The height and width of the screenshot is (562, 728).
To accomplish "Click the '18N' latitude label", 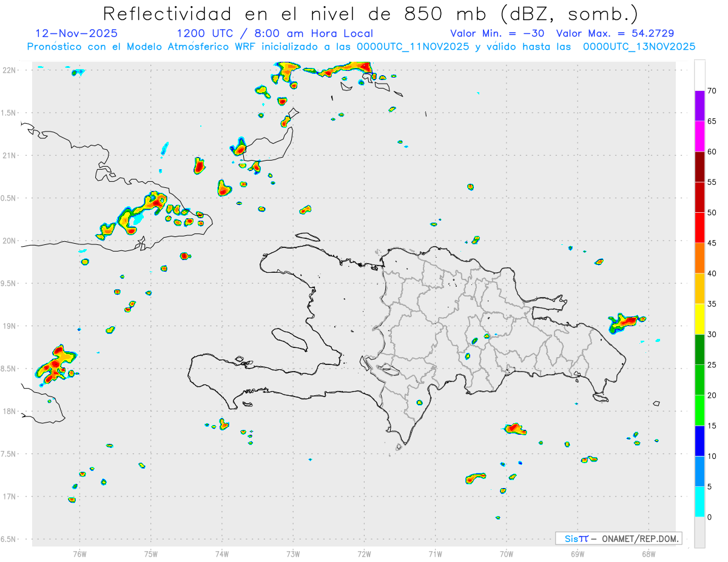I will point(10,411).
